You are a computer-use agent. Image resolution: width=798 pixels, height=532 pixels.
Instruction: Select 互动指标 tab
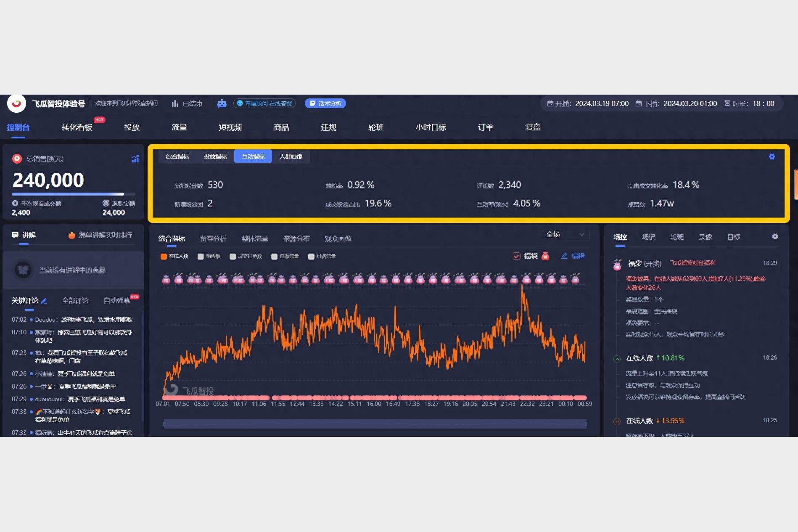(253, 156)
